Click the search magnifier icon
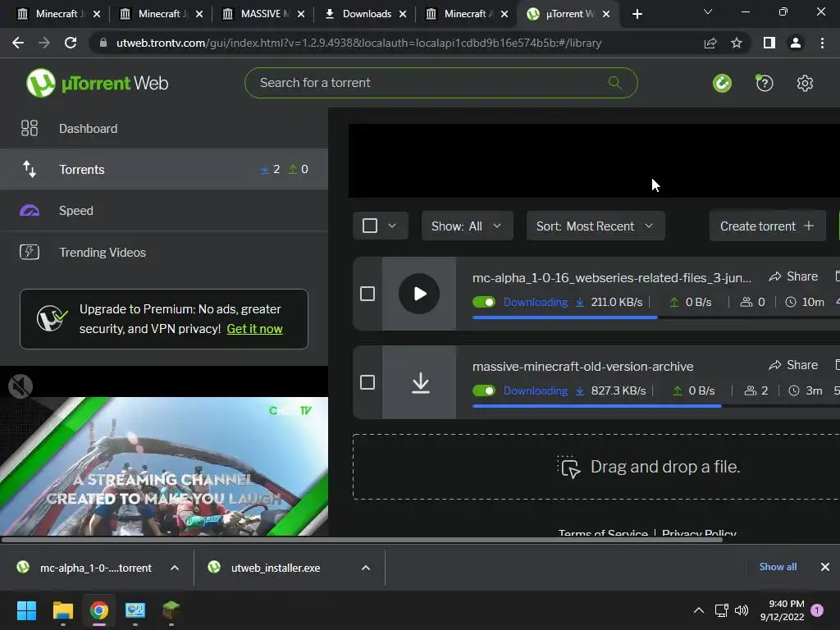This screenshot has height=630, width=840. click(x=615, y=83)
